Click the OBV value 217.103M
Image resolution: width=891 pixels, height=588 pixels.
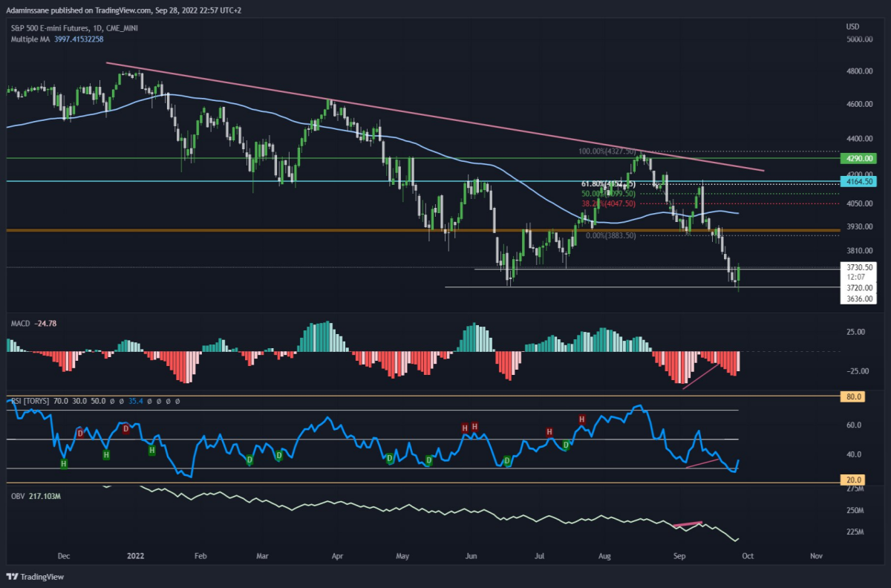pyautogui.click(x=45, y=494)
